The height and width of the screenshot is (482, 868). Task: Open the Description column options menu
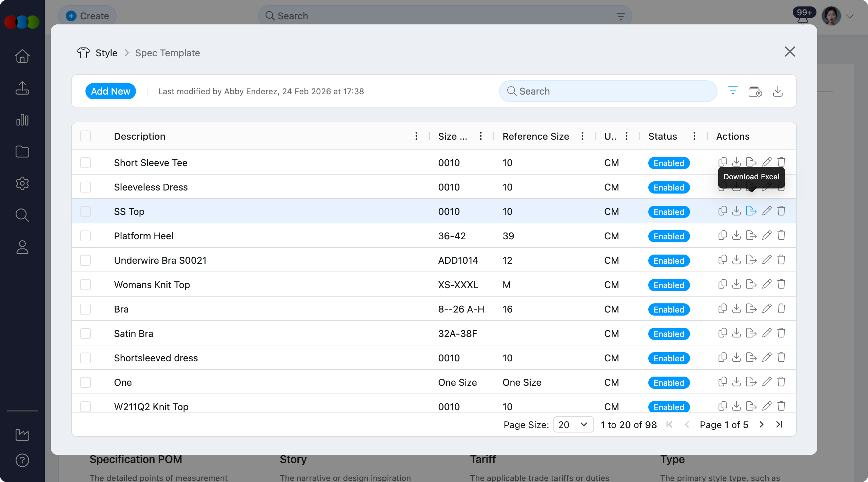coord(416,136)
